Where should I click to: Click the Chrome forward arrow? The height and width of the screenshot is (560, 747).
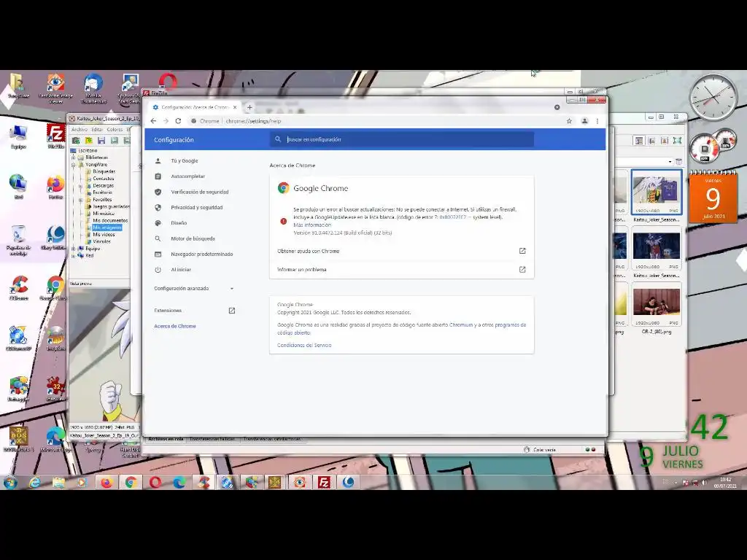point(166,121)
